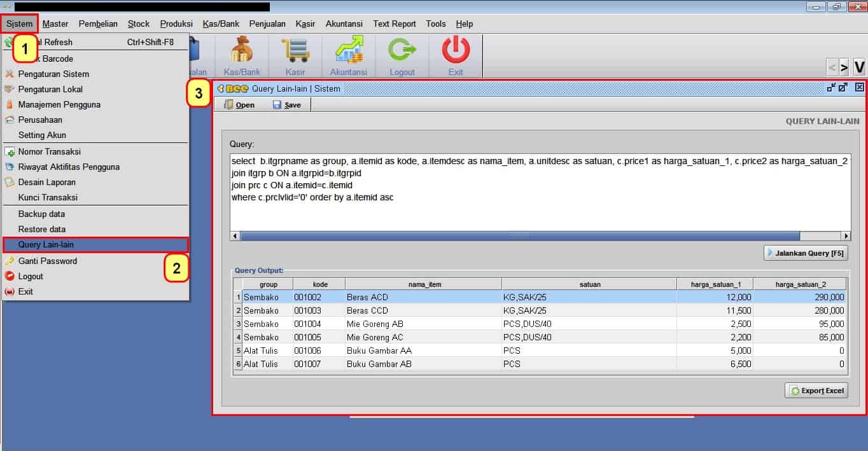Select the Mie Goreng AB row

click(540, 324)
